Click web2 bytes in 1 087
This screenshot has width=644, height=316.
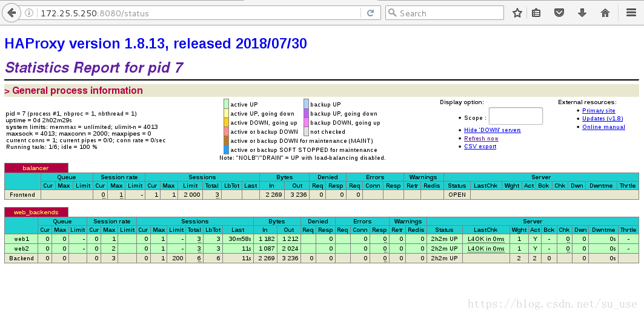265,249
